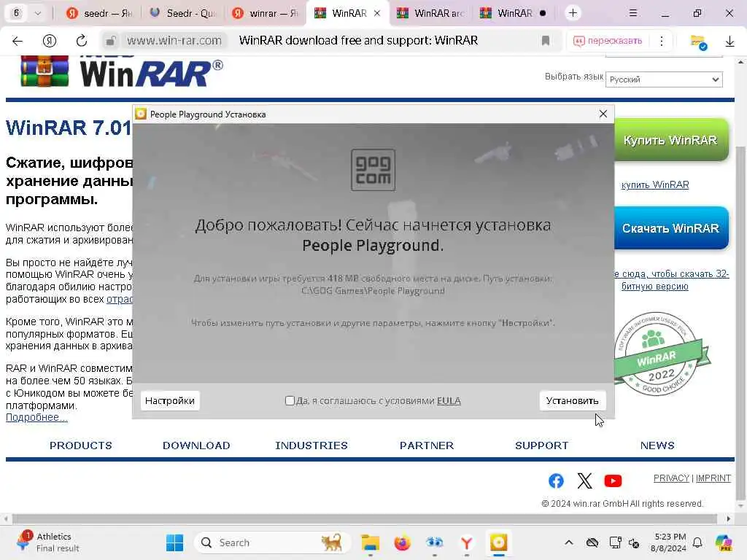Open a new tab with plus button
Image resolution: width=747 pixels, height=560 pixels.
pyautogui.click(x=573, y=13)
